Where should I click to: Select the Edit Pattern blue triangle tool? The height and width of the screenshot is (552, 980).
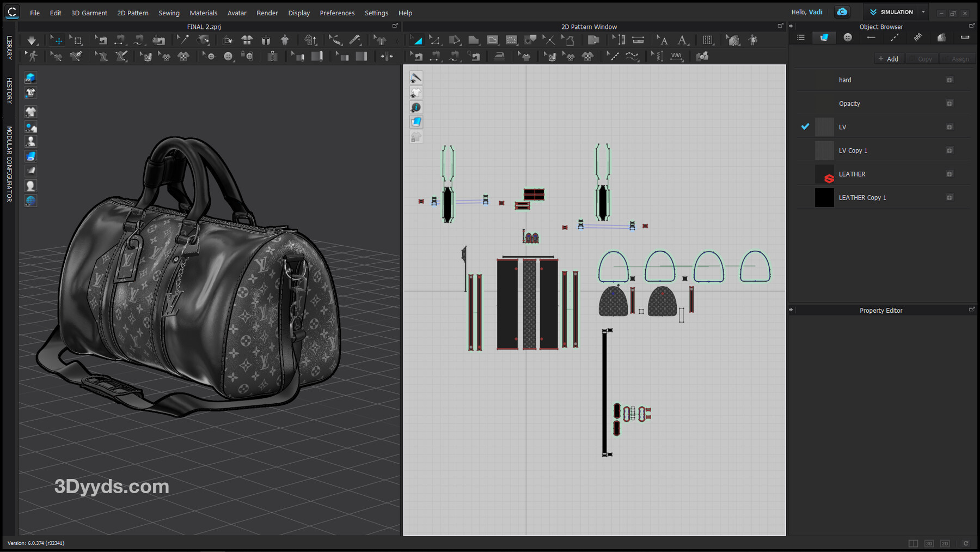click(x=416, y=40)
